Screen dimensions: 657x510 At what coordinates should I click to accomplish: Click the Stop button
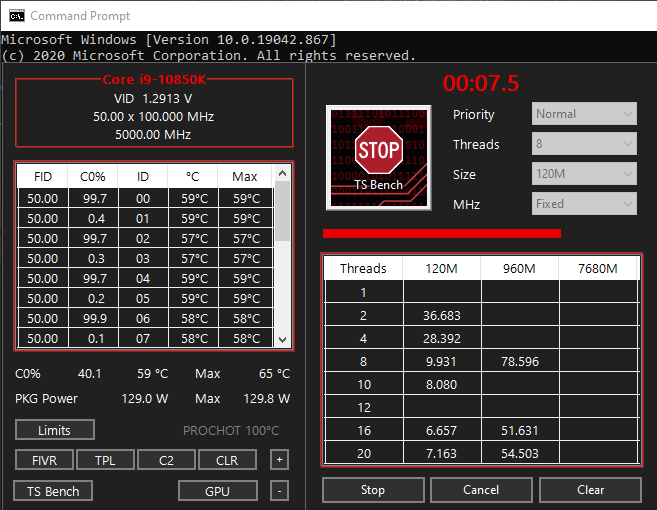(x=373, y=490)
